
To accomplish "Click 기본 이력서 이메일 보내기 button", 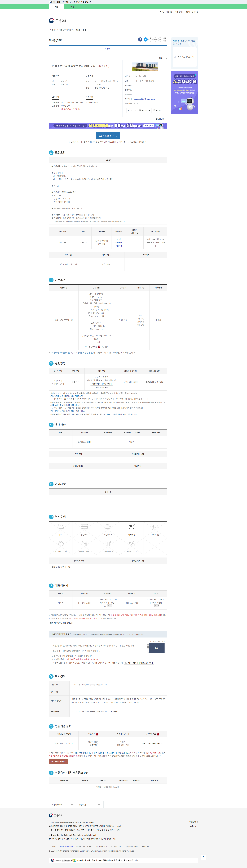I will click(x=101, y=384).
